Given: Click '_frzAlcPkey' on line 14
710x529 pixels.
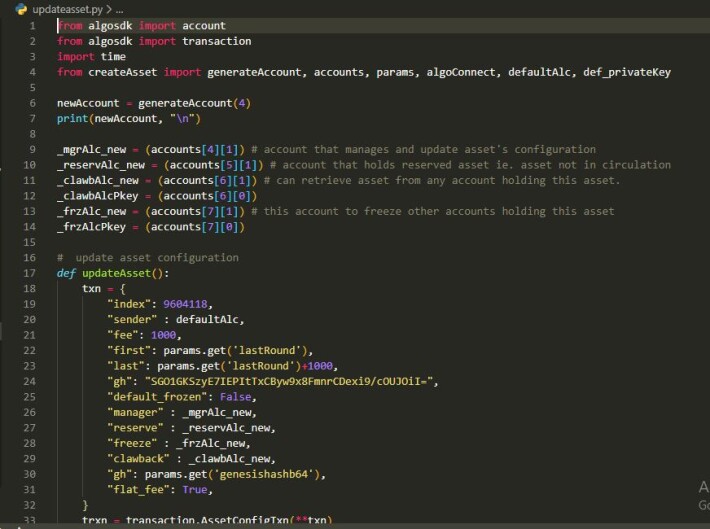Looking at the screenshot, I should pyautogui.click(x=91, y=226).
